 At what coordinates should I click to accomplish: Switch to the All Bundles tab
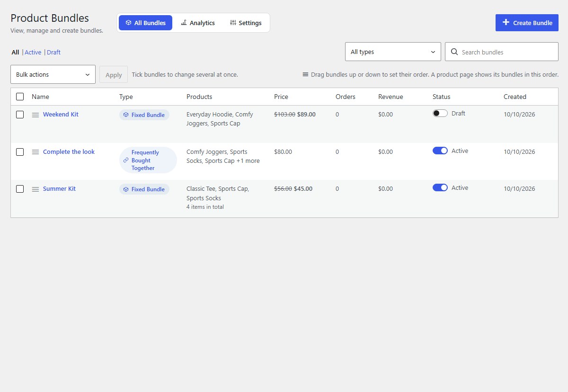click(x=145, y=23)
